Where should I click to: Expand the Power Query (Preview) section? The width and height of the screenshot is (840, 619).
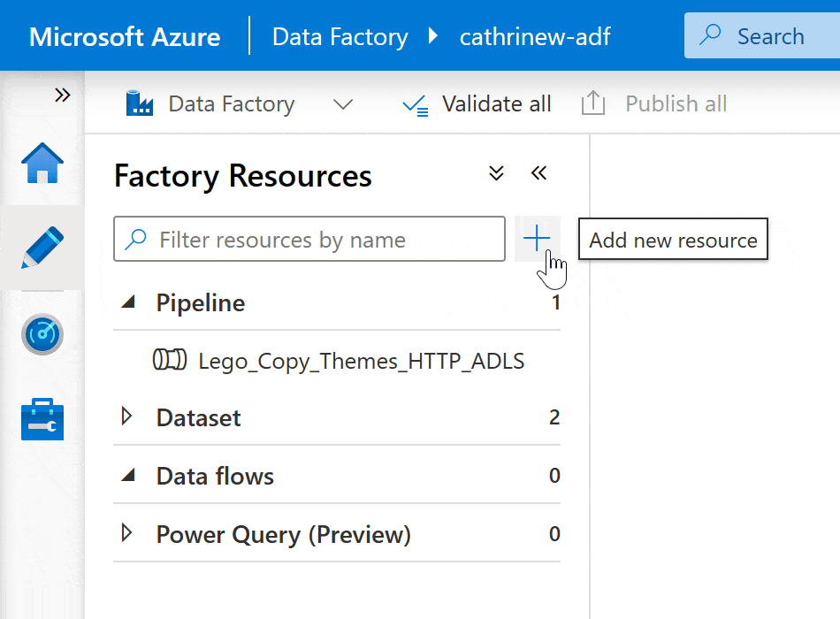coord(127,533)
